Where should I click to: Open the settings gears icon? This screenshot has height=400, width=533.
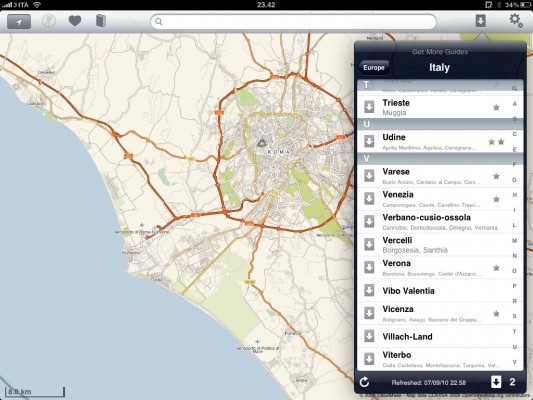tap(516, 20)
